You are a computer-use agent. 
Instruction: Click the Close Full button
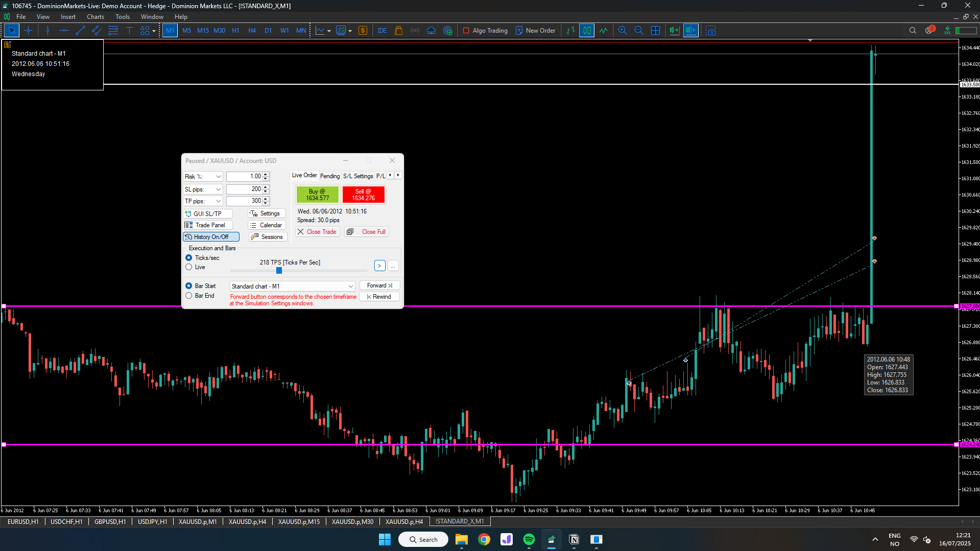[x=367, y=232]
